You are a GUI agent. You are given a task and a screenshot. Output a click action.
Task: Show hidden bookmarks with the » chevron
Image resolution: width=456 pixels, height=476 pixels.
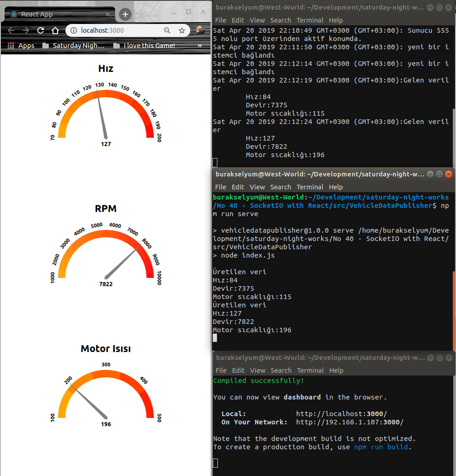click(x=199, y=46)
